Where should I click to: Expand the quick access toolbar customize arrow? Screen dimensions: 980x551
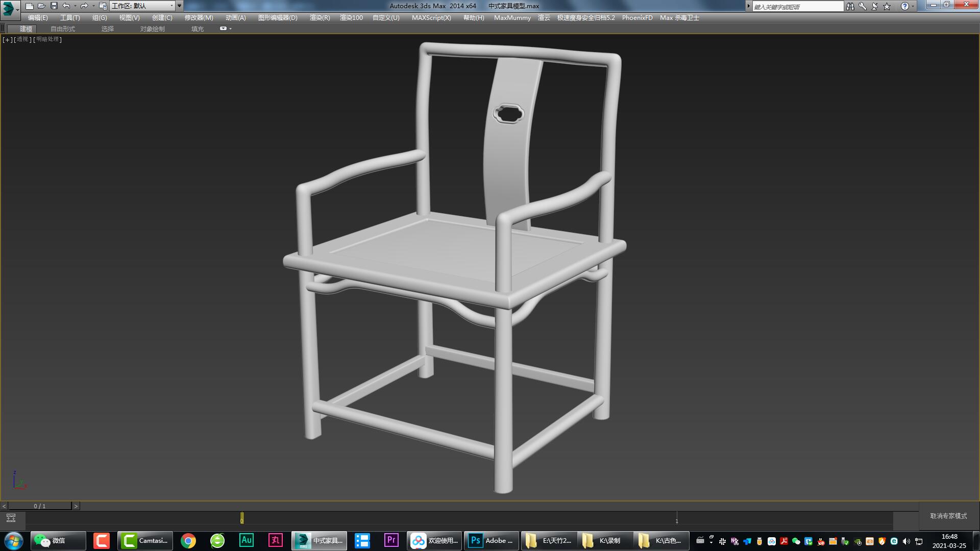point(179,6)
